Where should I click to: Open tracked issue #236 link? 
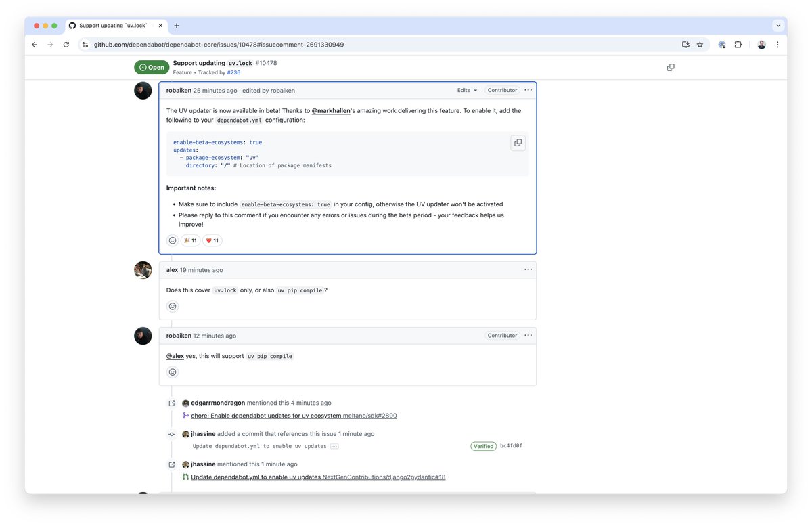233,72
